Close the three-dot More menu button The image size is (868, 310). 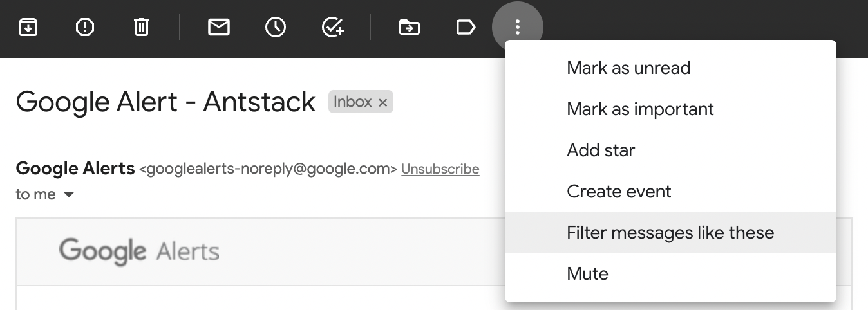518,27
